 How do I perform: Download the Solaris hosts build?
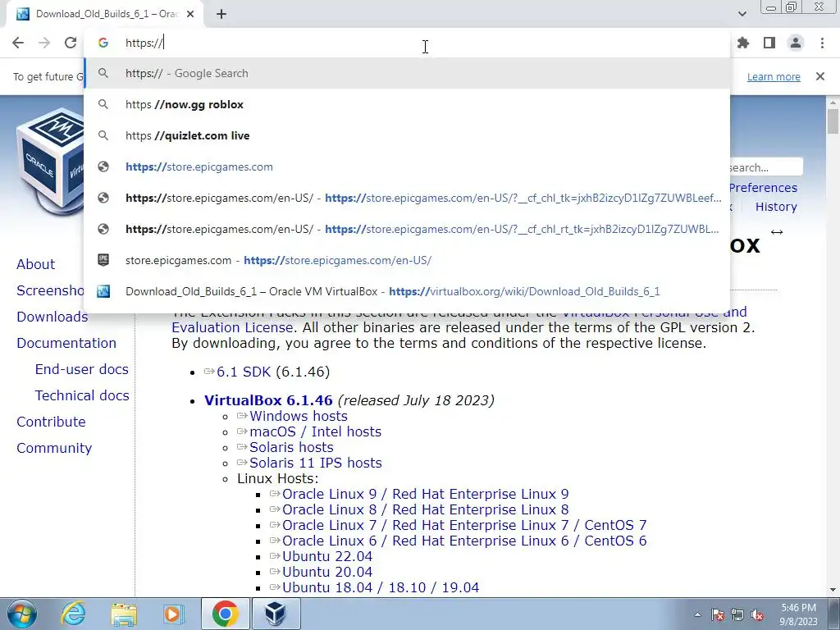291,447
